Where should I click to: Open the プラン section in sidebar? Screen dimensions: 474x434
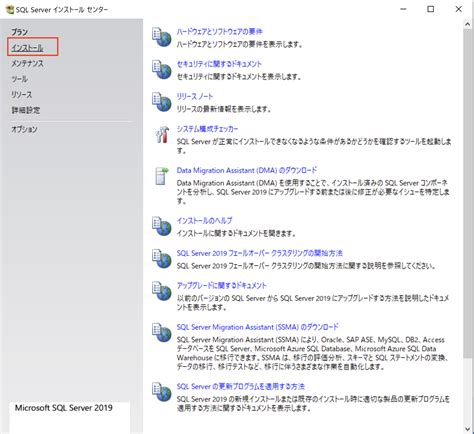click(19, 32)
